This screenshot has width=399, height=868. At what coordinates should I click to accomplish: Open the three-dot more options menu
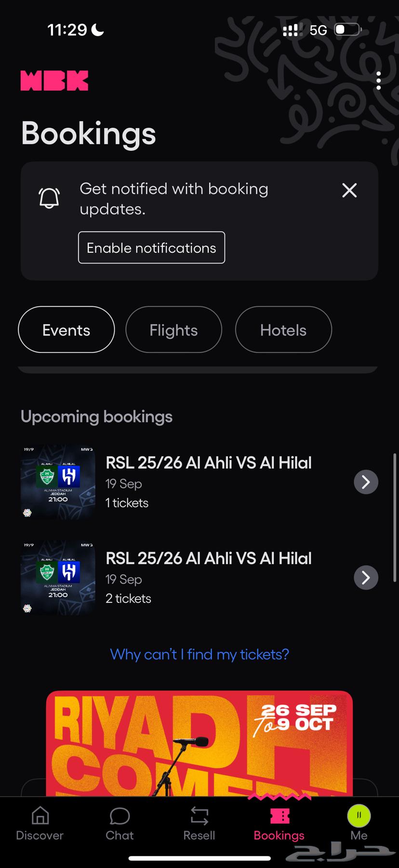pyautogui.click(x=379, y=81)
